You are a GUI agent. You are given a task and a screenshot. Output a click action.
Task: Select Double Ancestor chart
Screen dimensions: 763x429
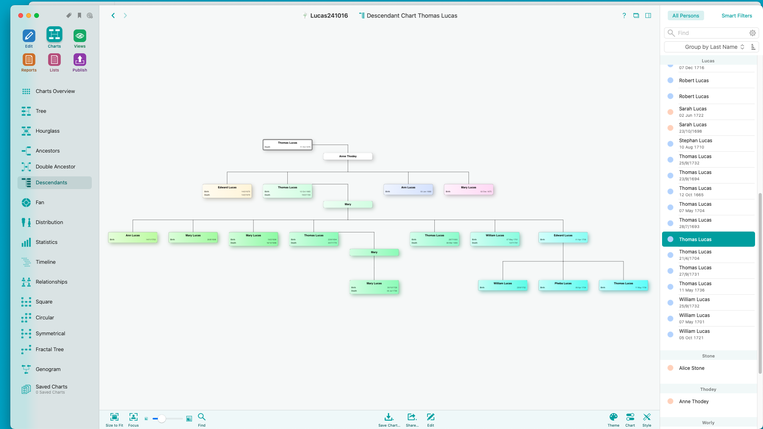[54, 167]
